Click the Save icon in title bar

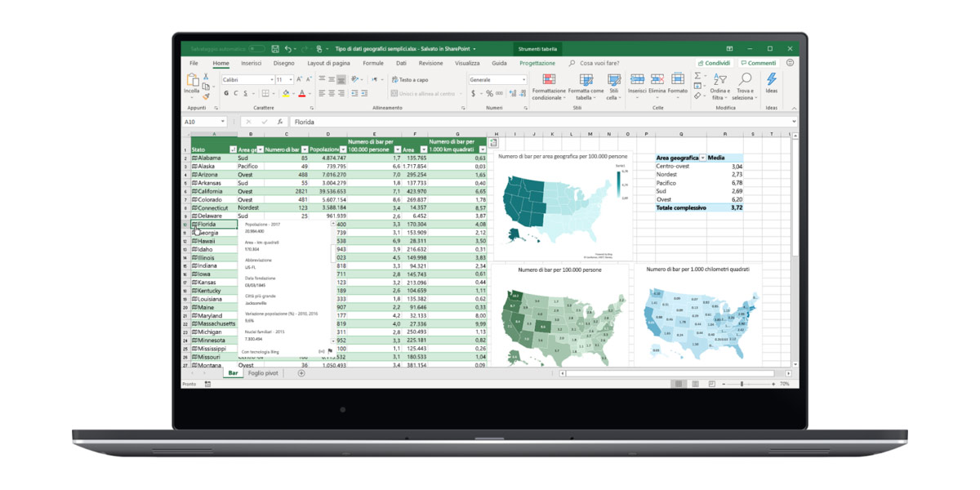coord(275,49)
